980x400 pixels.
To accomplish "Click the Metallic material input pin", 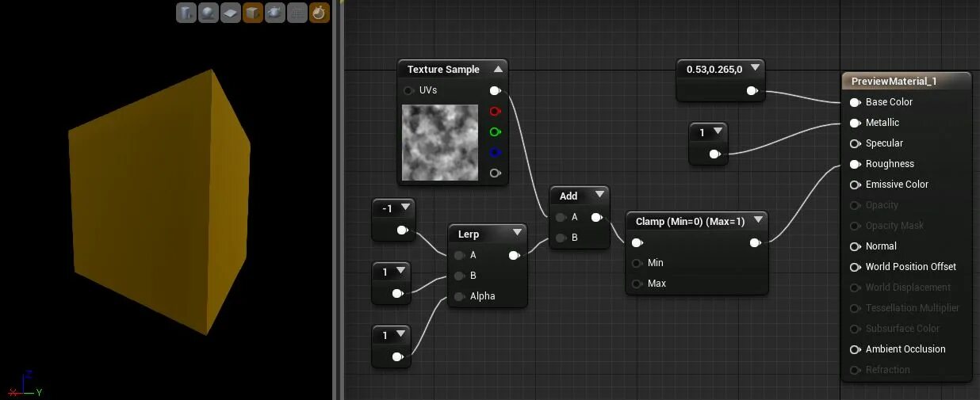I will pyautogui.click(x=856, y=123).
